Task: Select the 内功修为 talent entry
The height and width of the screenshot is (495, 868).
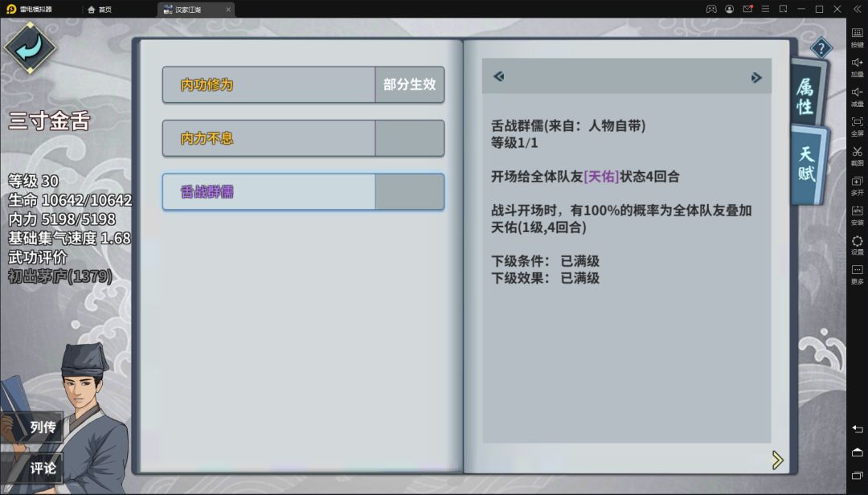Action: point(303,84)
